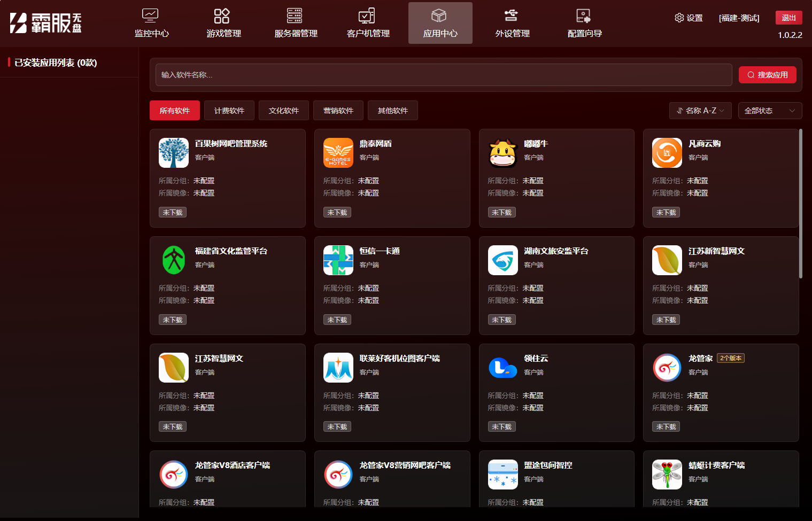812x521 pixels.
Task: Click 鼎泰网盾 app icon
Action: (x=338, y=153)
